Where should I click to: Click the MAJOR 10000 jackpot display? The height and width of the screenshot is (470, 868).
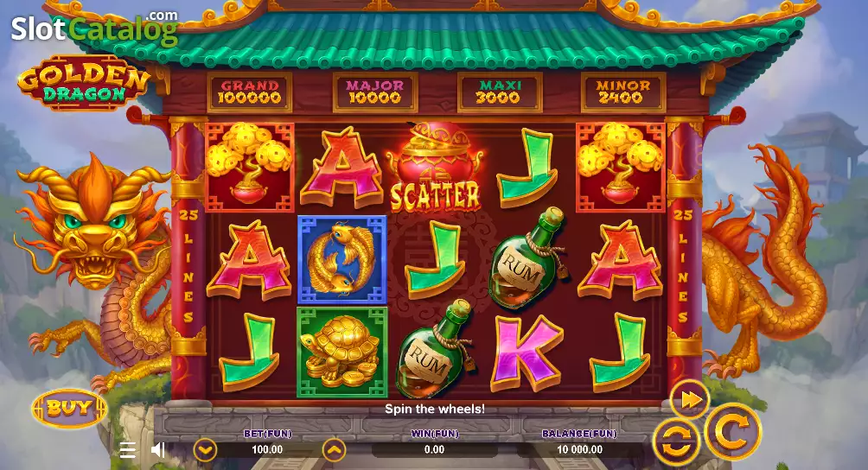pos(374,92)
